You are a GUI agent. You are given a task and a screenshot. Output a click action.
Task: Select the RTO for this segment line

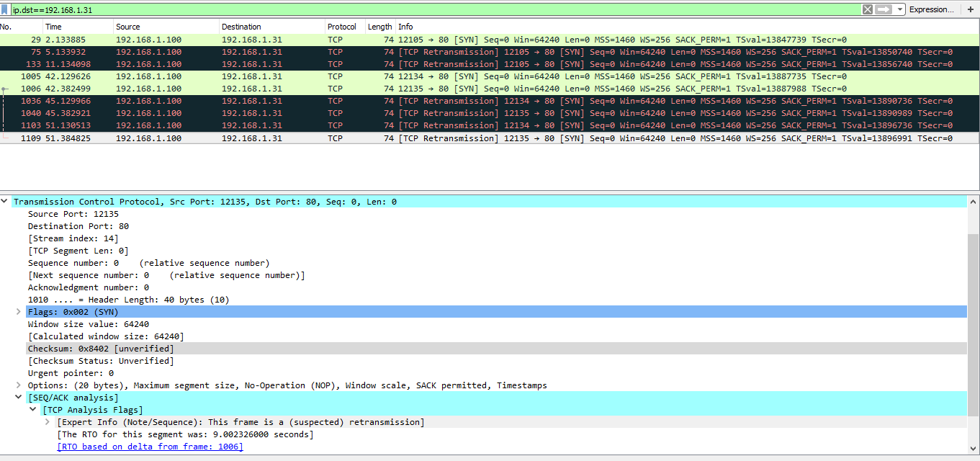(185, 434)
